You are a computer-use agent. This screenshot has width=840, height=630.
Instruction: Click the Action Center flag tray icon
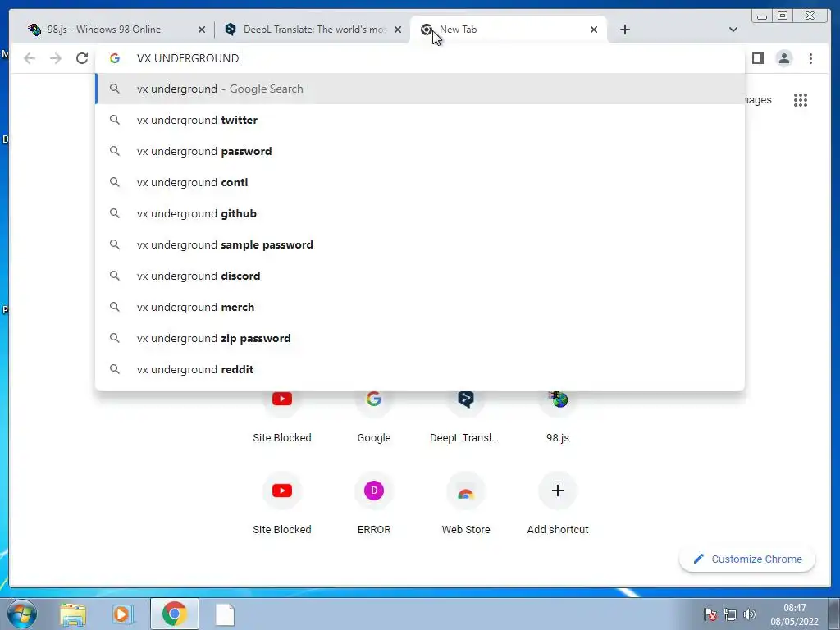pyautogui.click(x=710, y=614)
